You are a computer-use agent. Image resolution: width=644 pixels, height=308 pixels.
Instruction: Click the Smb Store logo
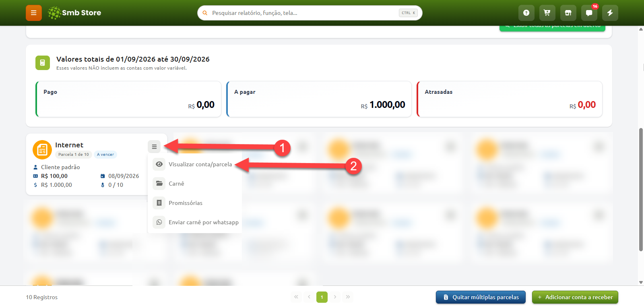pos(74,13)
